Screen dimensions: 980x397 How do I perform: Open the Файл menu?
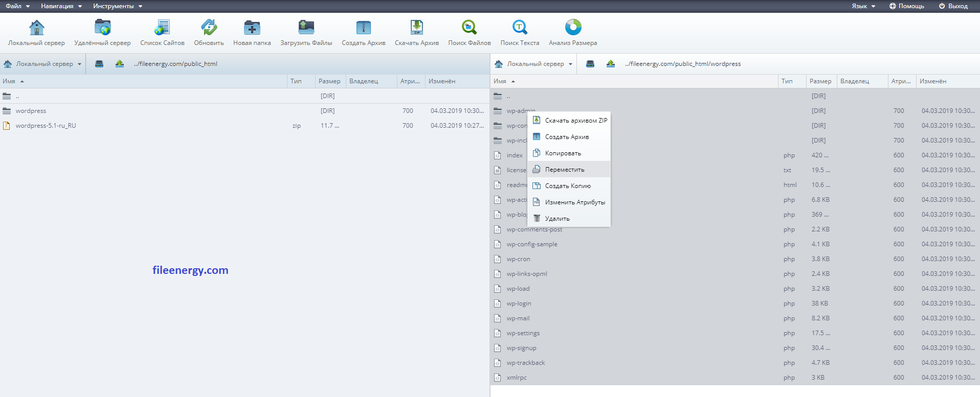(x=18, y=6)
